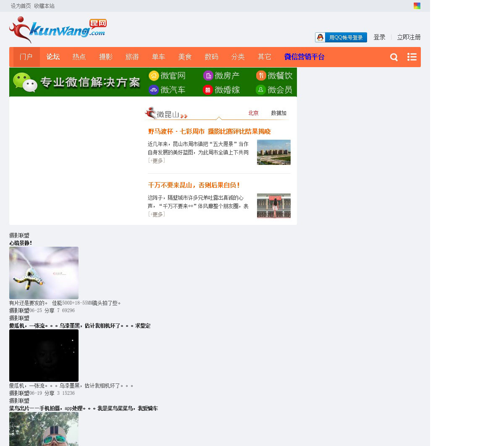The width and height of the screenshot is (504, 446).
Task: Click the 微婚嫁 red icon
Action: 208,90
